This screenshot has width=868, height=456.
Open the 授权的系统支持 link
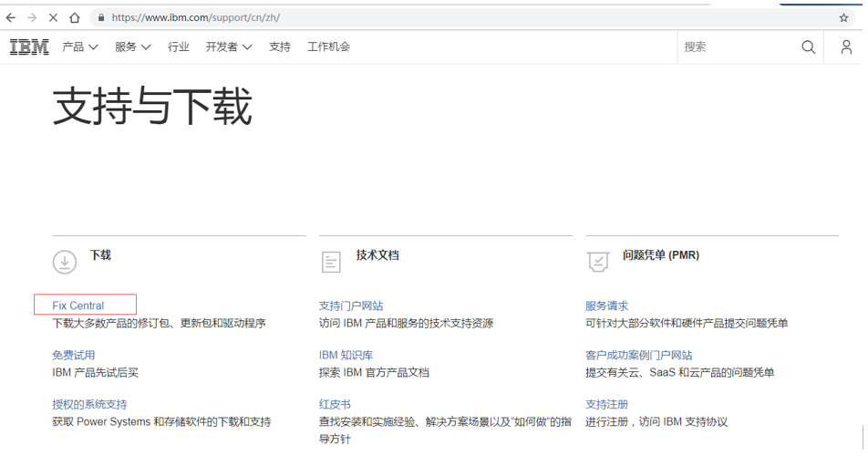[89, 404]
